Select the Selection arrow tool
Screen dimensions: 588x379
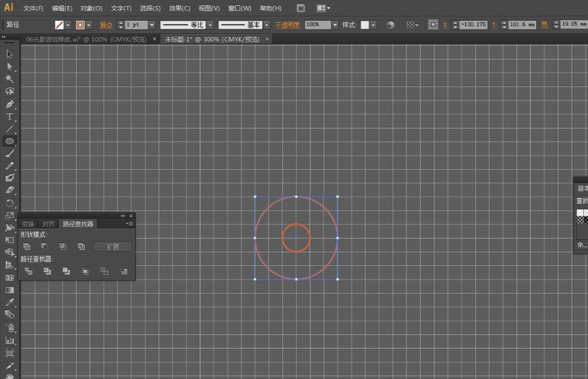(10, 54)
